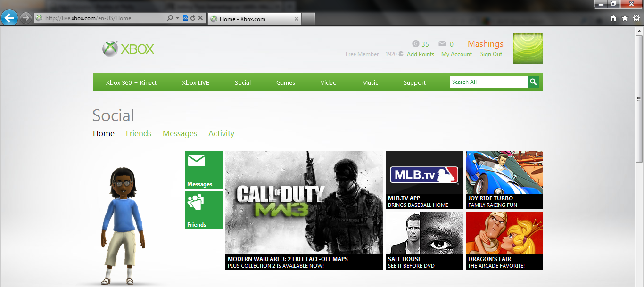Open the Xbox LIVE menu
Viewport: 644px width, 287px height.
196,82
